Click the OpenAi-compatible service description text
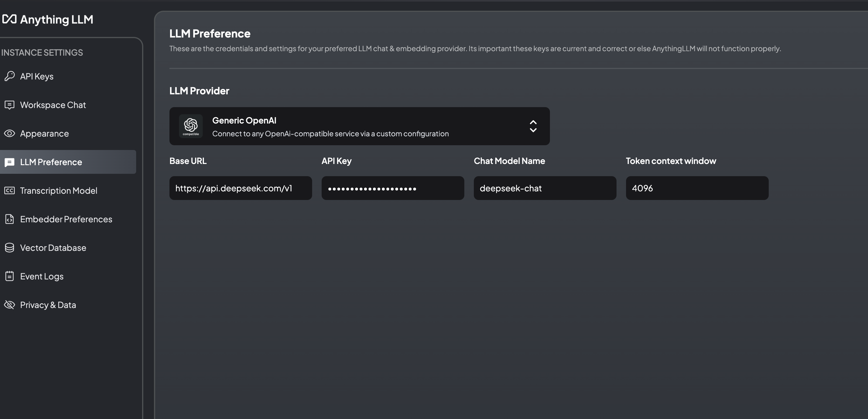Screen dimensions: 868x419 [331, 134]
